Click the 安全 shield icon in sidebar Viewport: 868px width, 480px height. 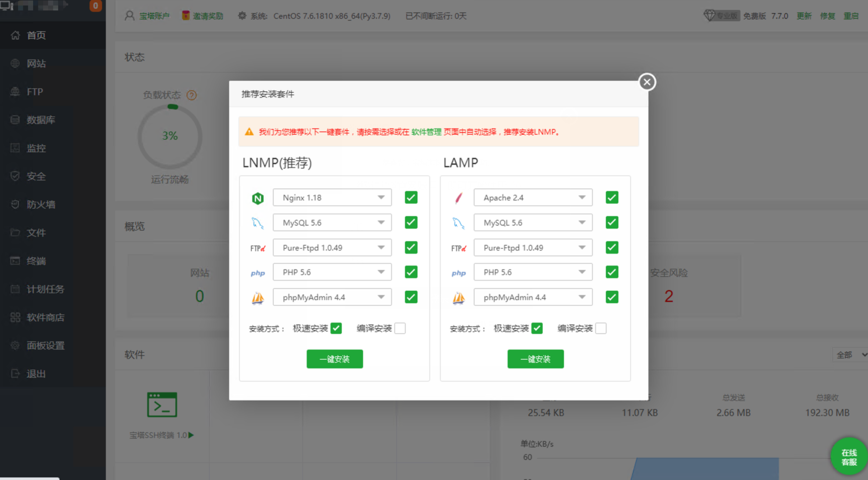16,176
